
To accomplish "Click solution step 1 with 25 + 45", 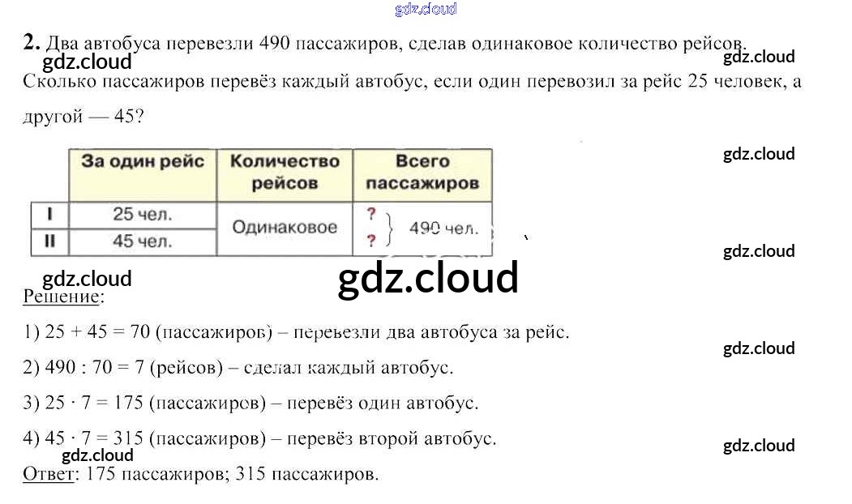I will pos(296,332).
